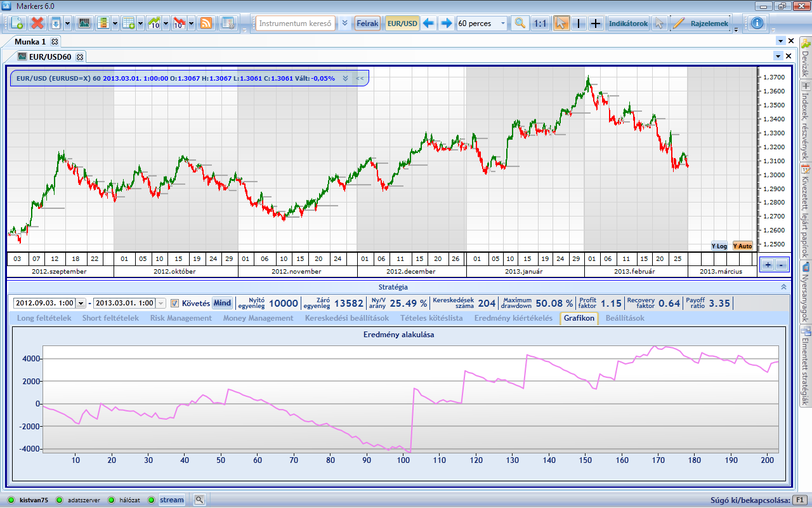Screen dimensions: 812x508
Task: Open Eredmény kiértékelés tab
Action: point(513,318)
